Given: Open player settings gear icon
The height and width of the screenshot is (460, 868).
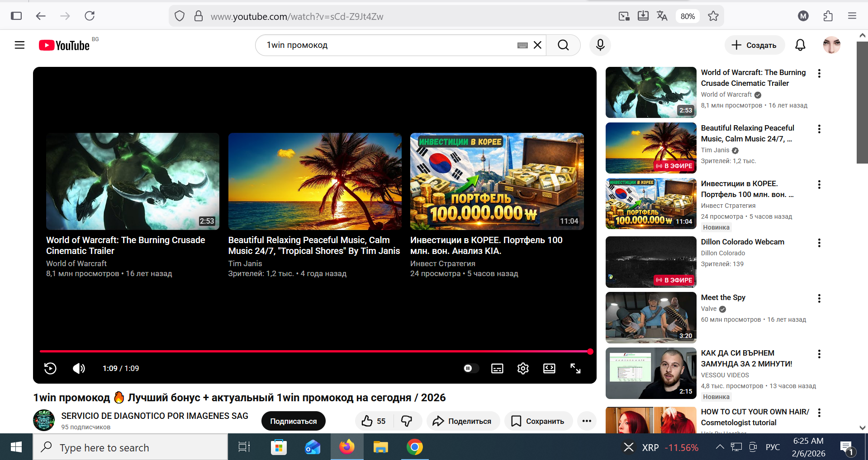Looking at the screenshot, I should [523, 368].
